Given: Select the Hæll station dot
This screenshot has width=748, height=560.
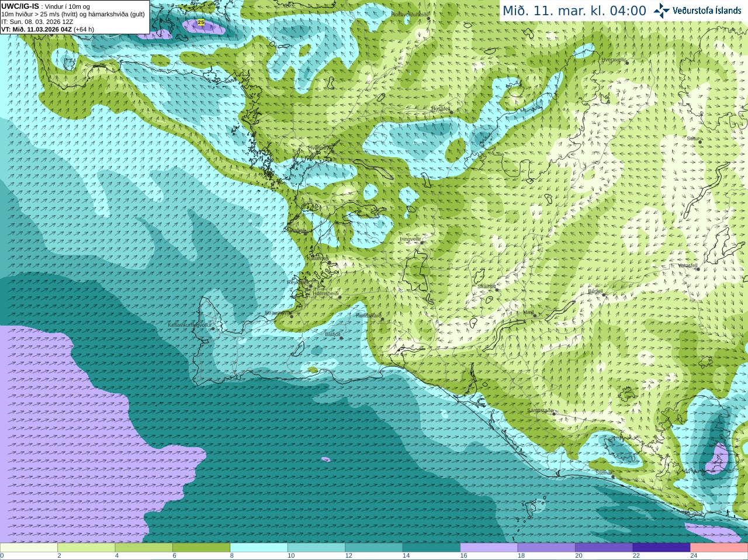Looking at the screenshot, I should 535,316.
